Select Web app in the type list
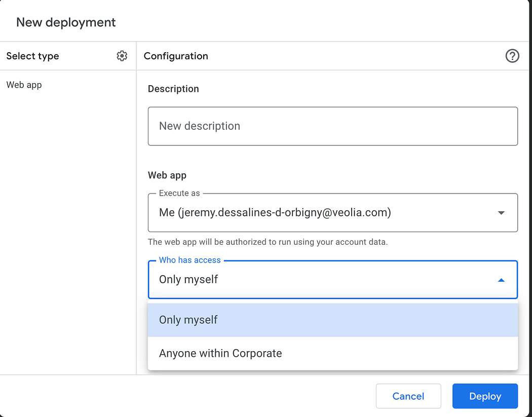532x417 pixels. point(24,85)
